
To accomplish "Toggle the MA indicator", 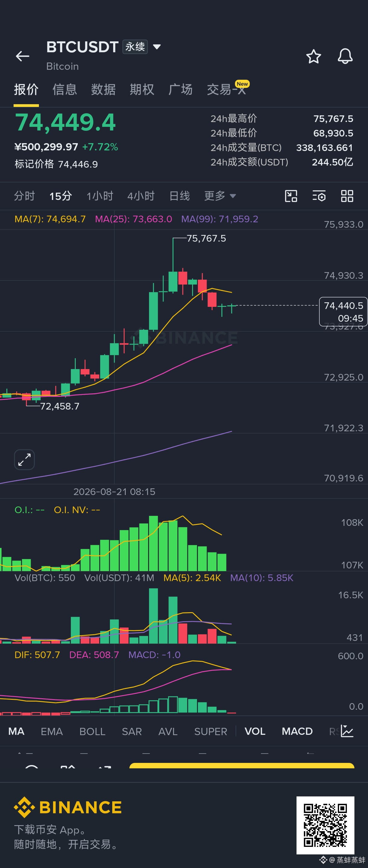I will (x=16, y=731).
